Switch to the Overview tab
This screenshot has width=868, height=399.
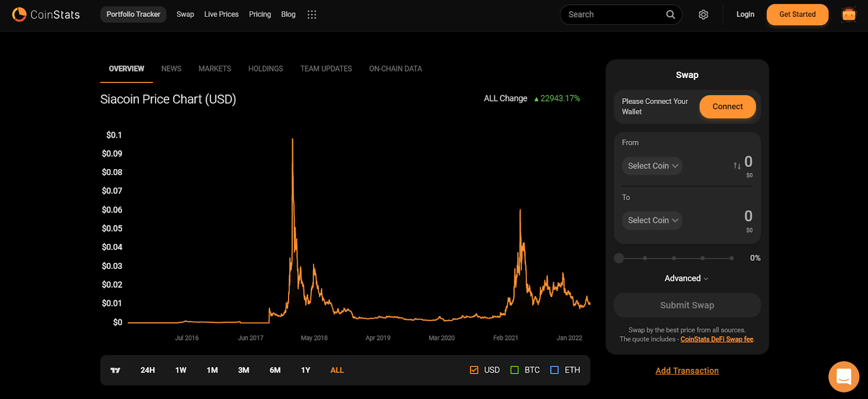tap(126, 69)
